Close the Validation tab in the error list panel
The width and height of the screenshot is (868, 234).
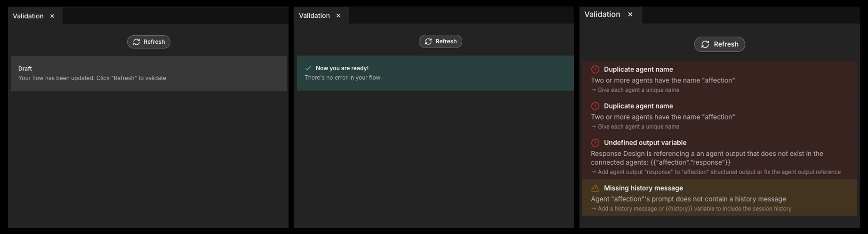pos(630,15)
